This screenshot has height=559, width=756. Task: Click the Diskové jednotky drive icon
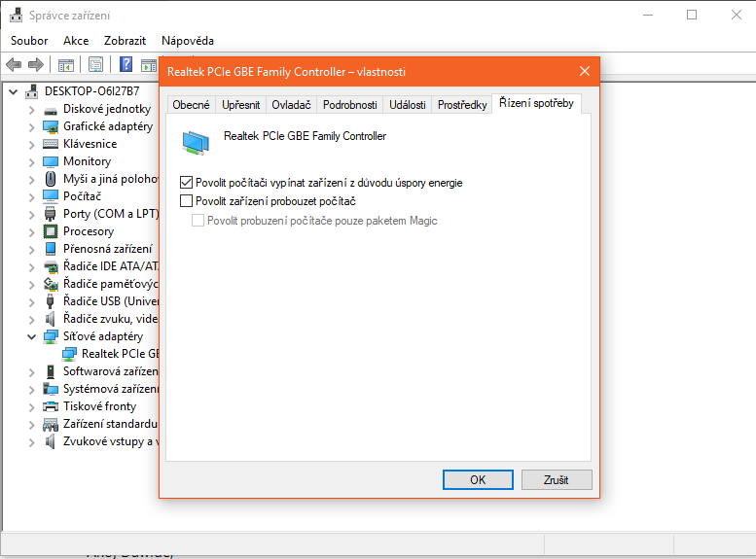(51, 111)
